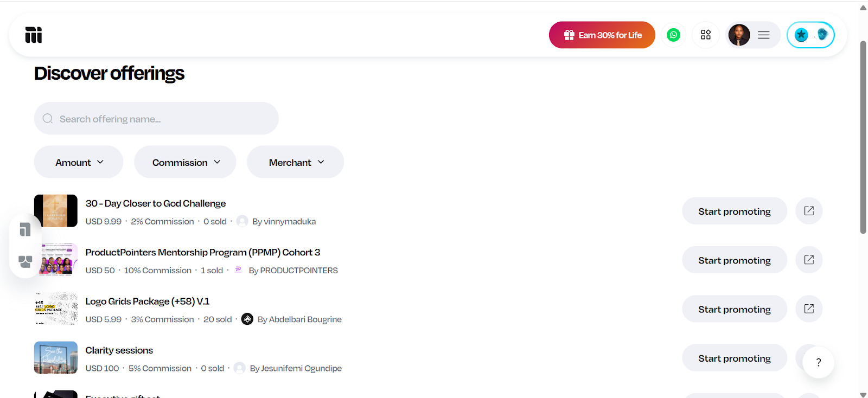868x398 pixels.
Task: Open the 30 - Day Closer to God Challenge title
Action: 156,203
